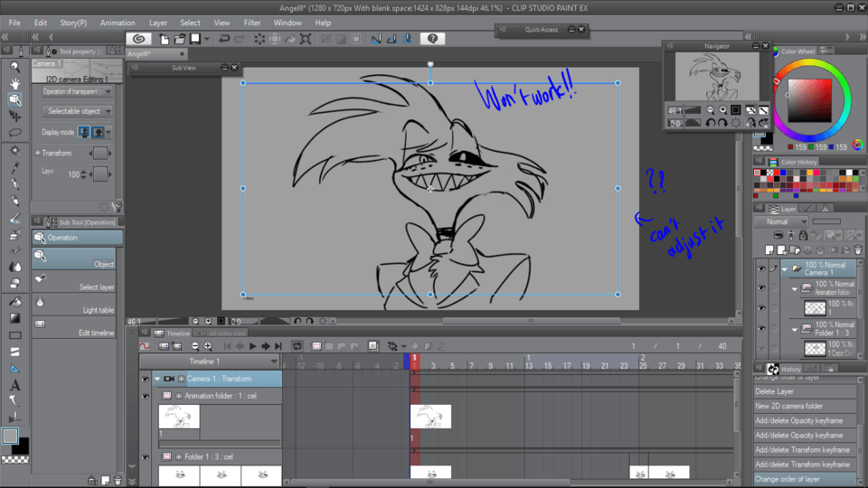
Task: Select the Eyedropper tool
Action: 15,167
